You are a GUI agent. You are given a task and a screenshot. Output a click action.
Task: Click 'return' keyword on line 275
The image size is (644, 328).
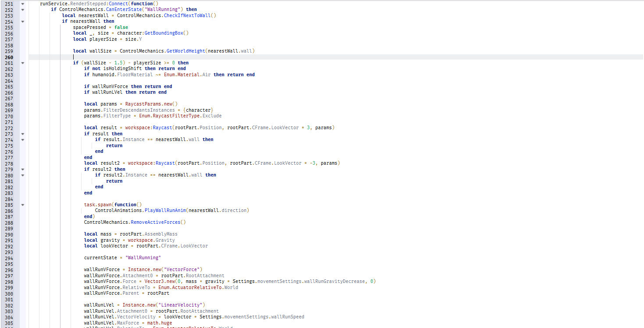114,145
